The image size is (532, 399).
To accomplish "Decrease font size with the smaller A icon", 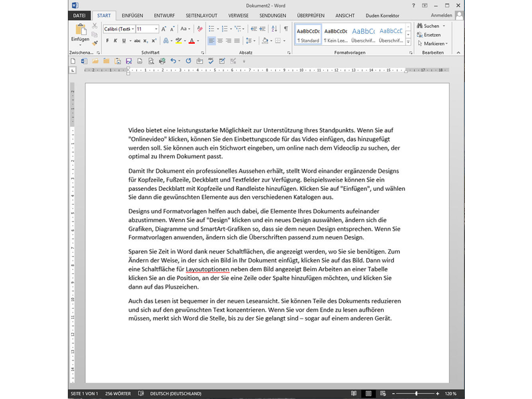I will [x=172, y=29].
